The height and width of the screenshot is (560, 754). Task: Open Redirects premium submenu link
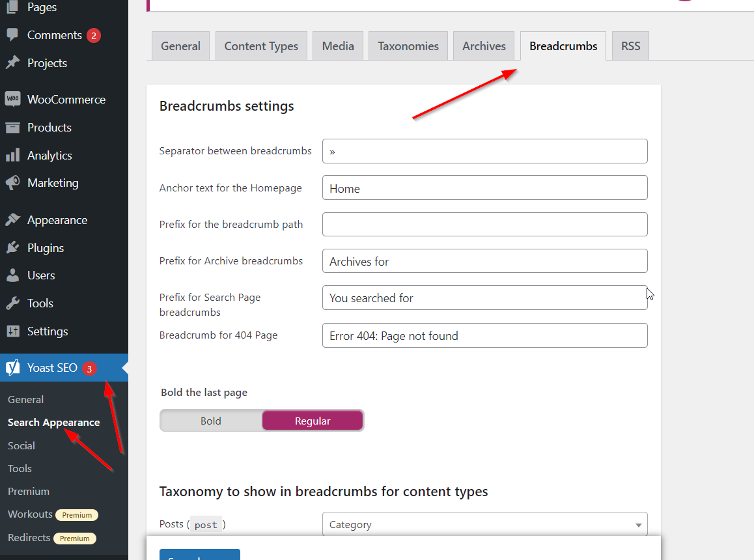point(29,538)
